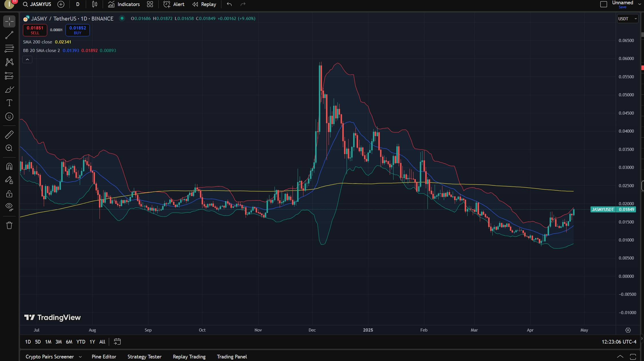Click the trash remove objects icon
This screenshot has width=644, height=361.
[x=9, y=226]
